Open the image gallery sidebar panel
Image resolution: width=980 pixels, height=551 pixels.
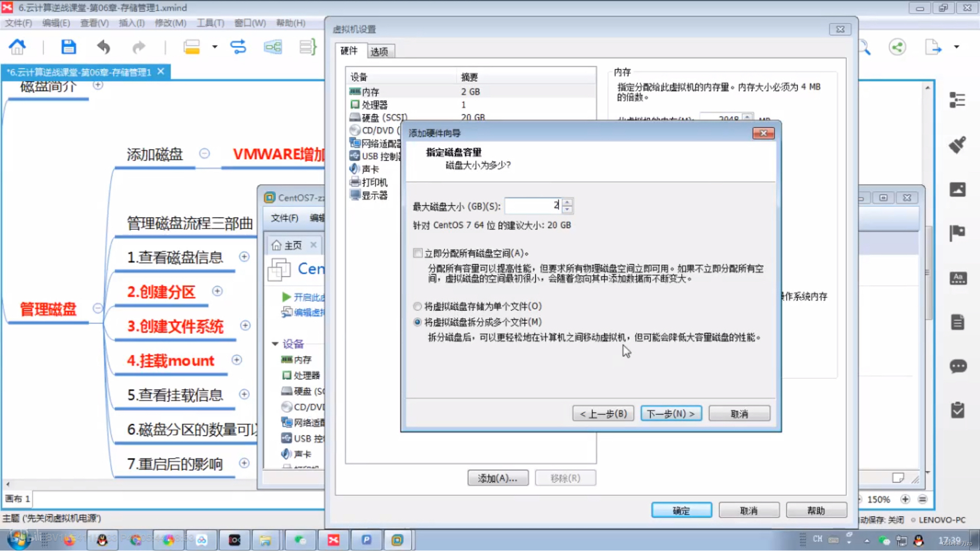pos(958,189)
